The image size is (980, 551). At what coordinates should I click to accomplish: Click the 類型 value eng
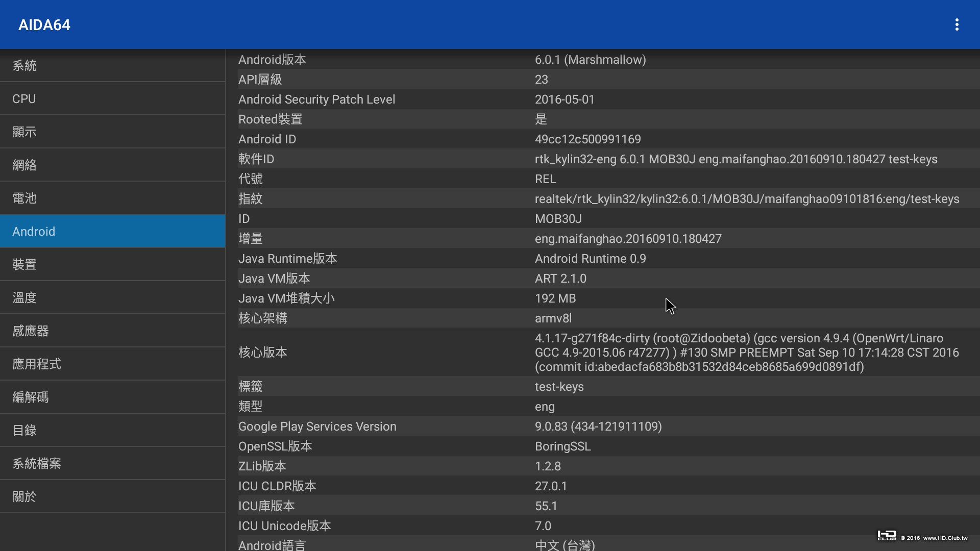[x=545, y=407]
